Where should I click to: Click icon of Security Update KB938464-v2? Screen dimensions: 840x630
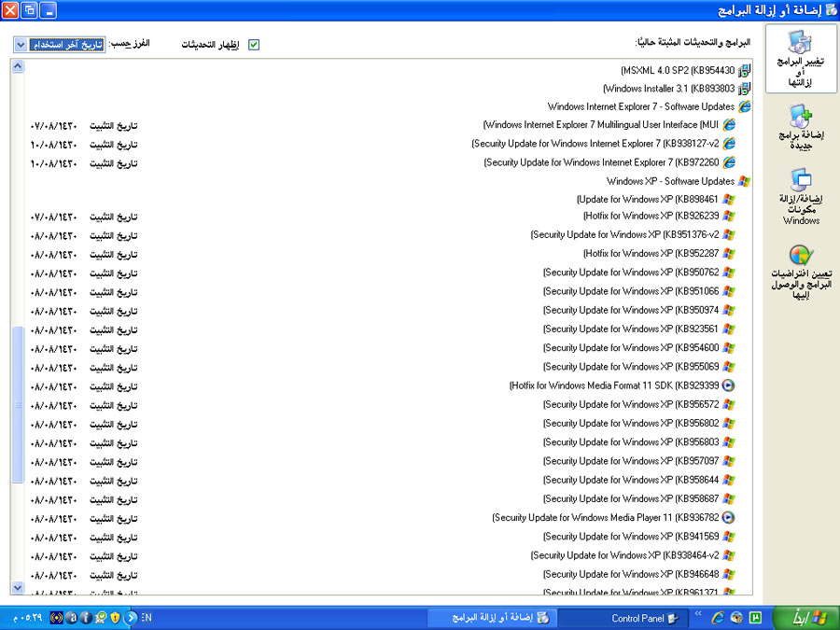(x=729, y=555)
